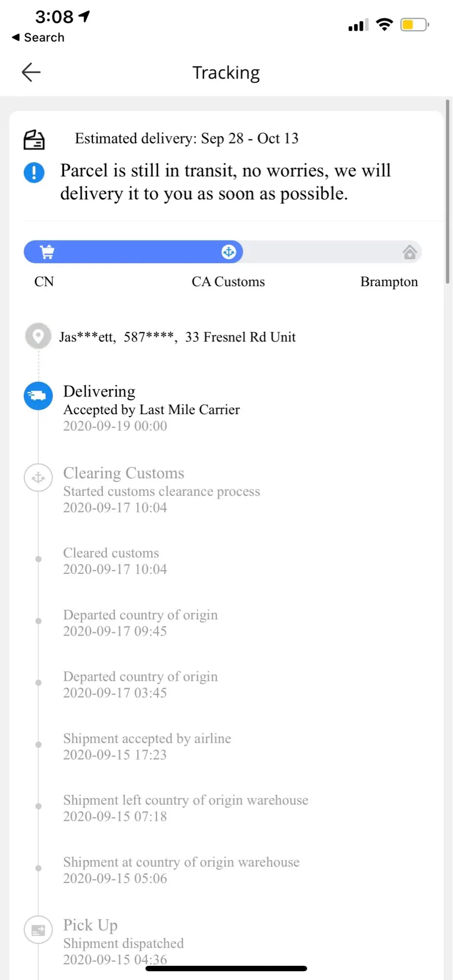Tap the back arrow icon
453x980 pixels.
(31, 73)
